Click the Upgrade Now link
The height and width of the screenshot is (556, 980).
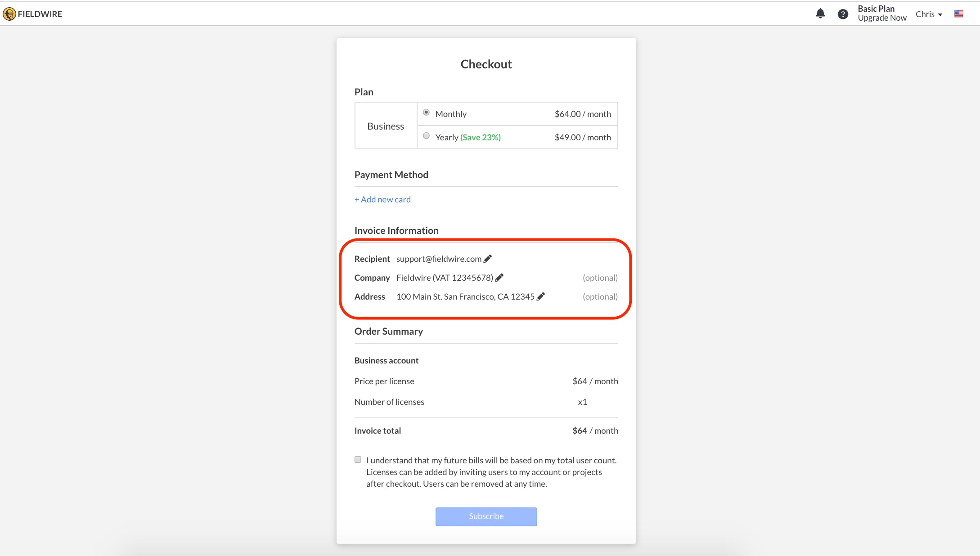point(882,18)
